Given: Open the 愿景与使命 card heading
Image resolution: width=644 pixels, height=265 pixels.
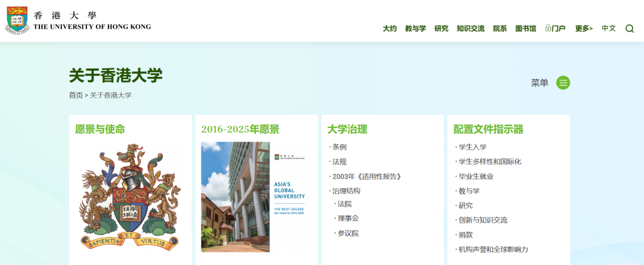Looking at the screenshot, I should coord(100,129).
